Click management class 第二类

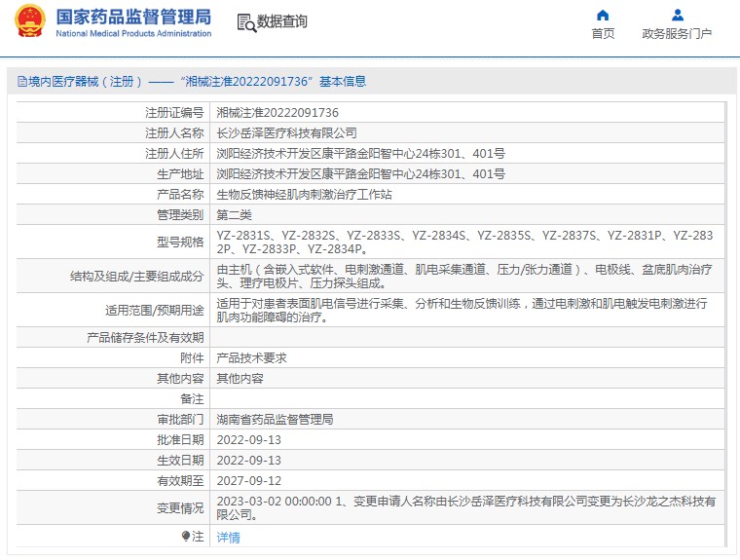pyautogui.click(x=234, y=215)
